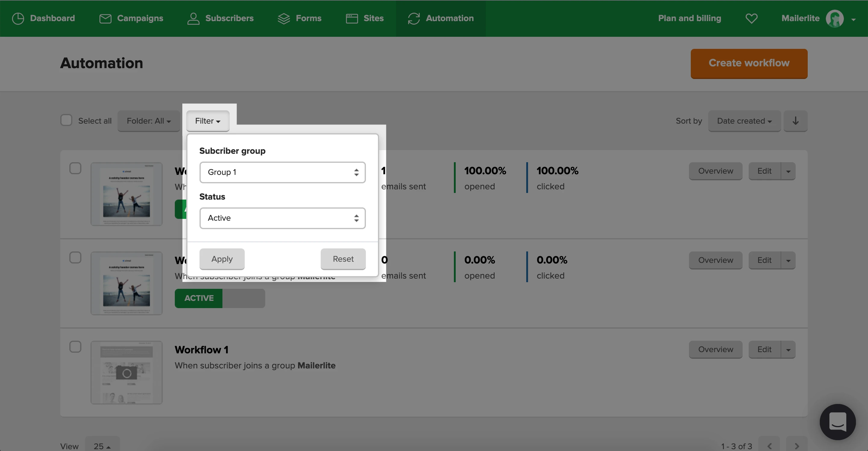
Task: Click the 'Subcriber group' label
Action: click(232, 151)
